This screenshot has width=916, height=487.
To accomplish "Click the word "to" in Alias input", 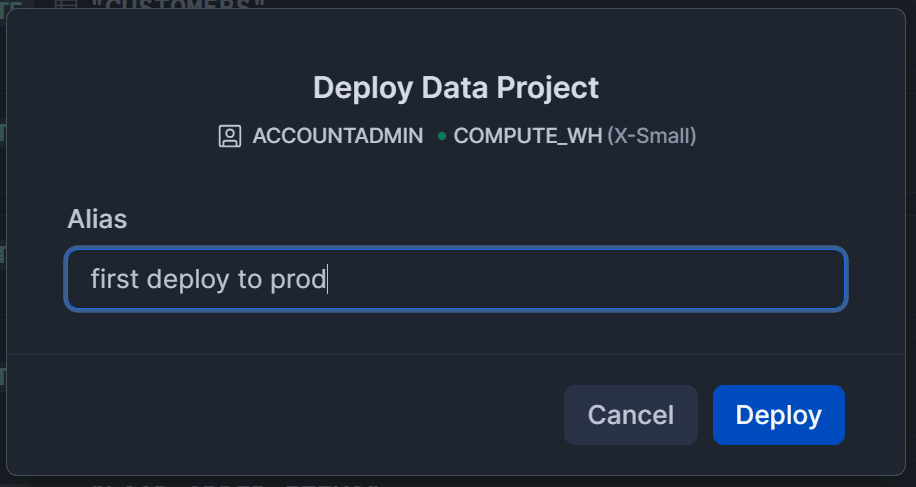I will 249,279.
